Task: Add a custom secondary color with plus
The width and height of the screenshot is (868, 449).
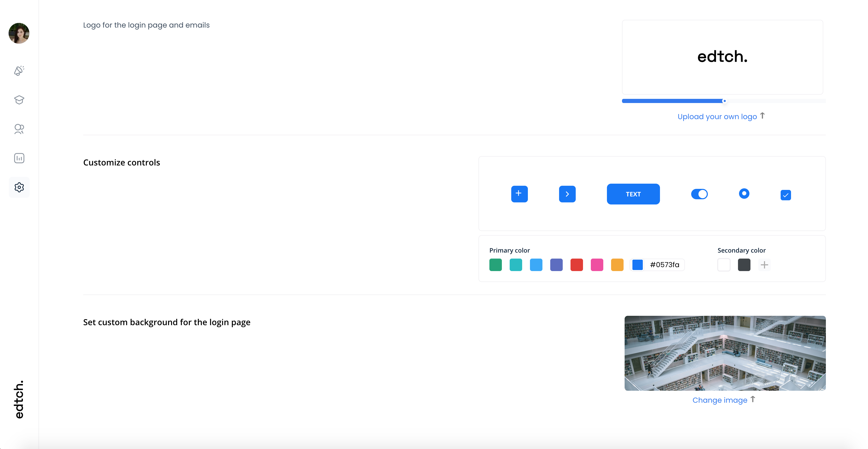Action: (764, 265)
